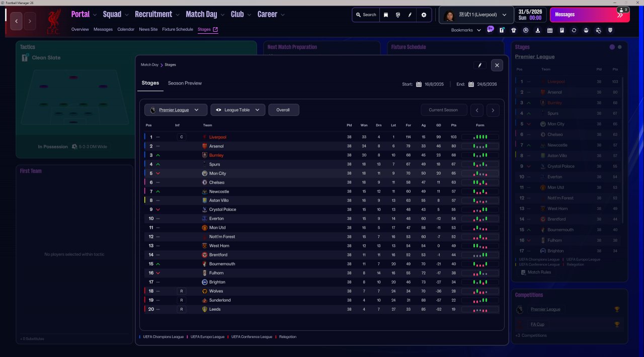This screenshot has height=357, width=644.
Task: Click the form bars in Liverpool's row
Action: [480, 137]
